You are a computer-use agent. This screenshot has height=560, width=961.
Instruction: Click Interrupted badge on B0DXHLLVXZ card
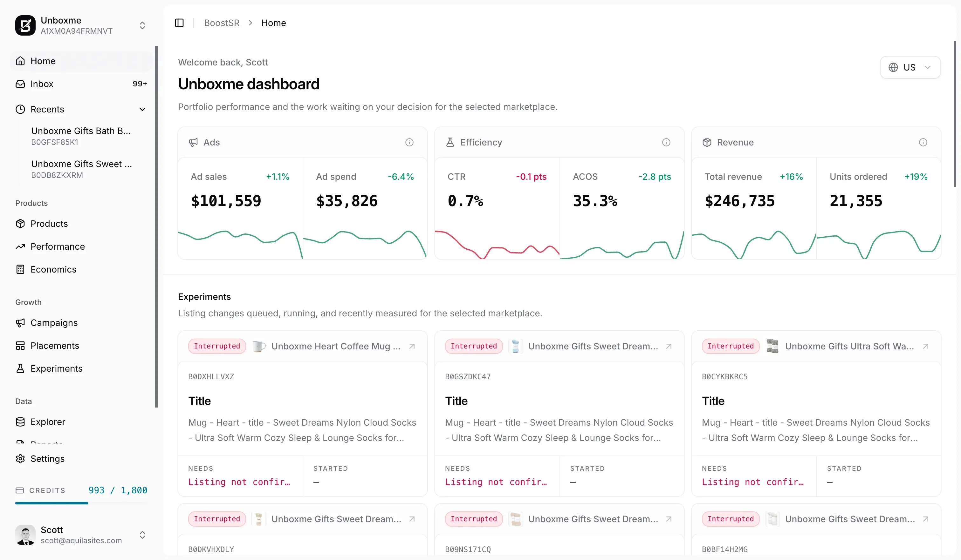pyautogui.click(x=217, y=346)
